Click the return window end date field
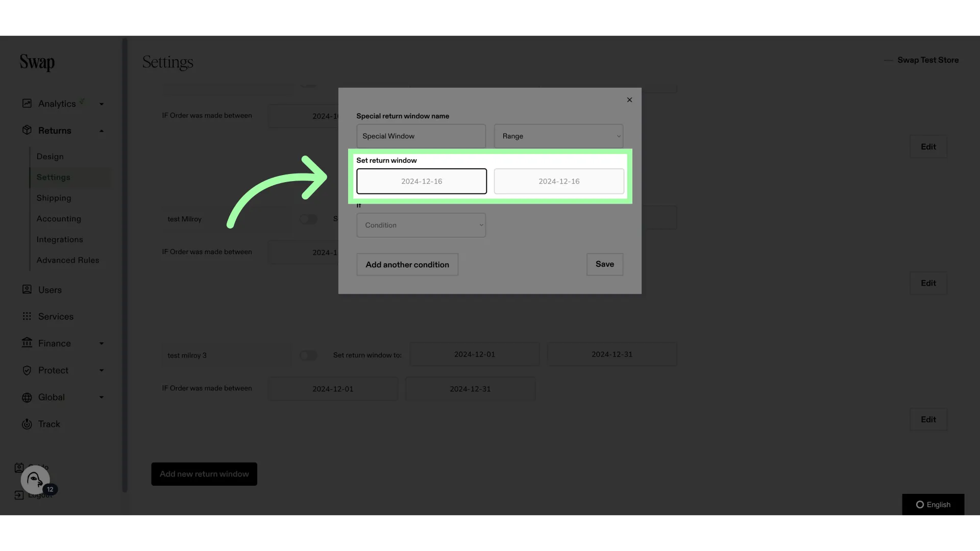 click(x=559, y=181)
